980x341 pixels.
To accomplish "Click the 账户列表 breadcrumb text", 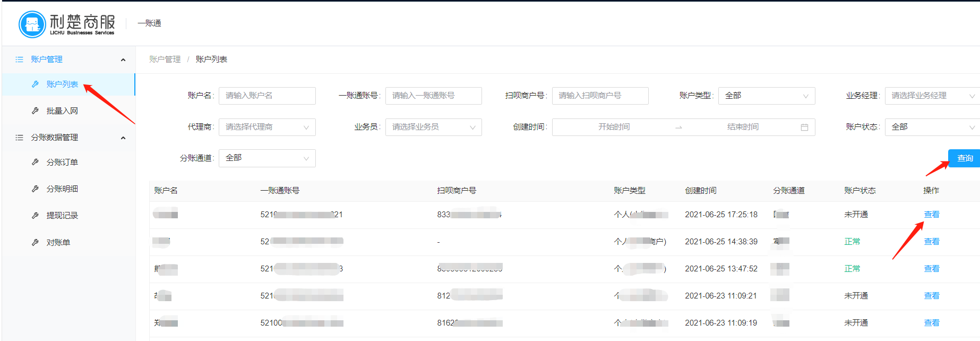I will pos(211,59).
